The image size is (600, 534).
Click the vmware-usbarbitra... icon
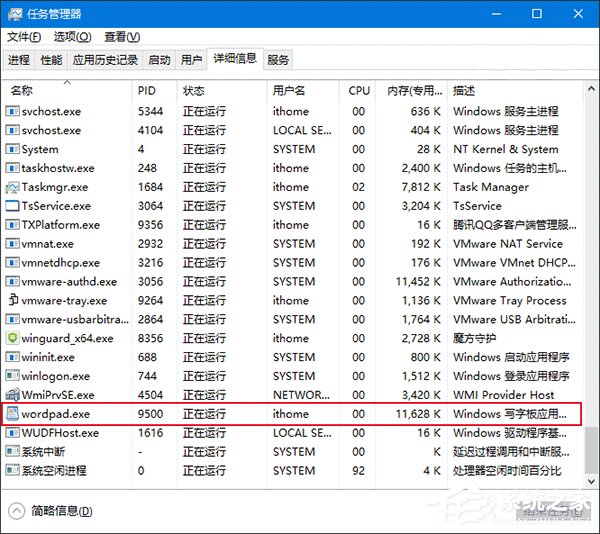click(12, 319)
